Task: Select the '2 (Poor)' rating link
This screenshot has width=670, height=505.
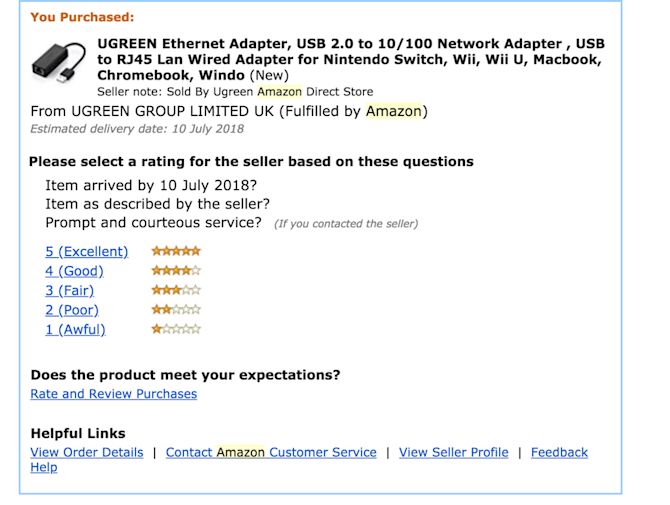Action: [x=72, y=310]
